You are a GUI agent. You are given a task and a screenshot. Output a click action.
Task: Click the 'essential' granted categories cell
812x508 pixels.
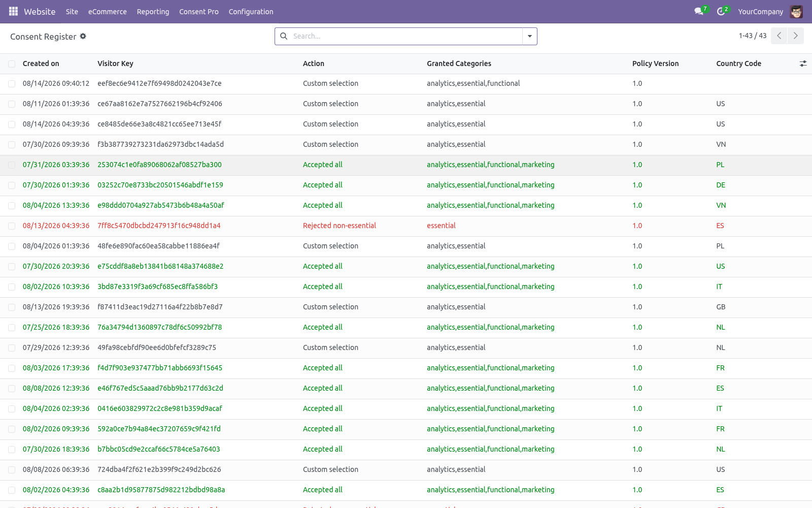[x=441, y=226]
